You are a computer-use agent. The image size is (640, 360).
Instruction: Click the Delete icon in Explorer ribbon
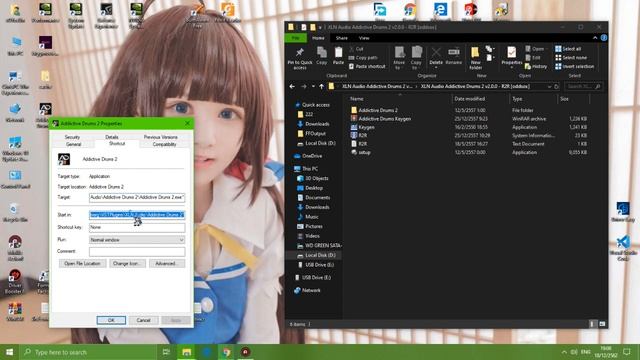(x=436, y=56)
